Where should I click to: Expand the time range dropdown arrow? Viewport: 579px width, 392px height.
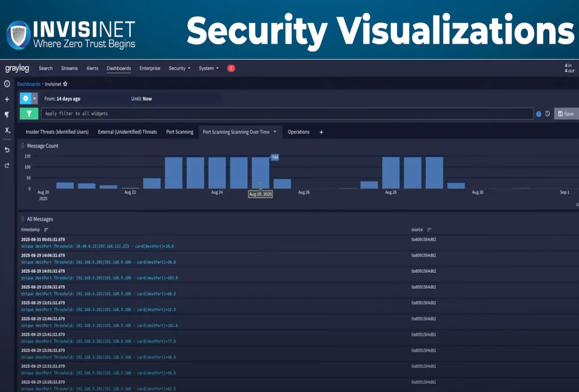(35, 98)
